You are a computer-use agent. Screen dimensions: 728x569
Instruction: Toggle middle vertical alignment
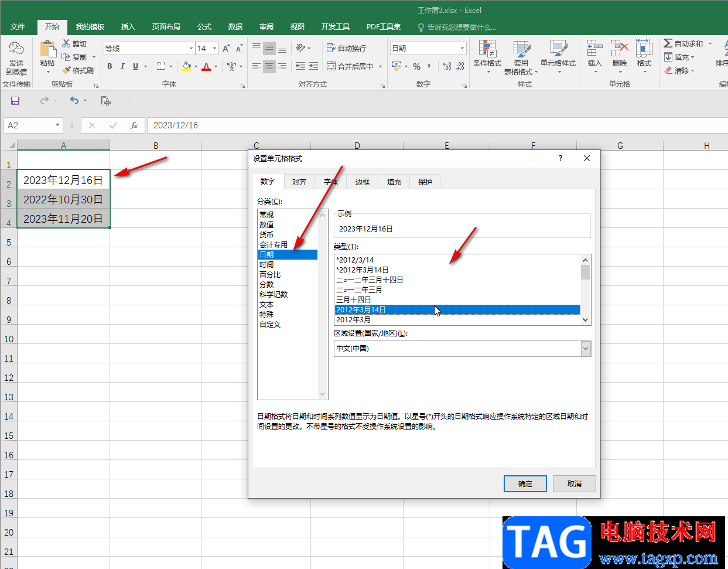pyautogui.click(x=269, y=48)
